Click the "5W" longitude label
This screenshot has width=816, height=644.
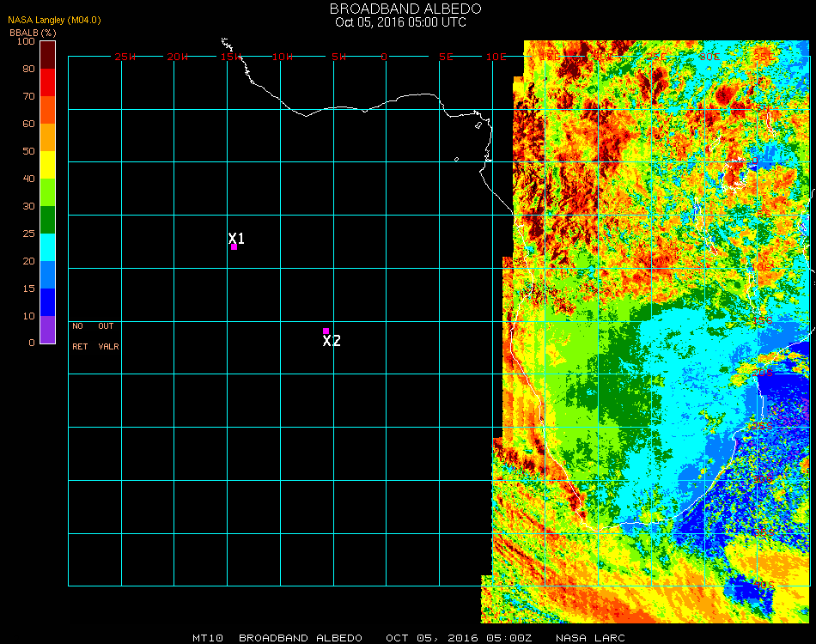338,57
